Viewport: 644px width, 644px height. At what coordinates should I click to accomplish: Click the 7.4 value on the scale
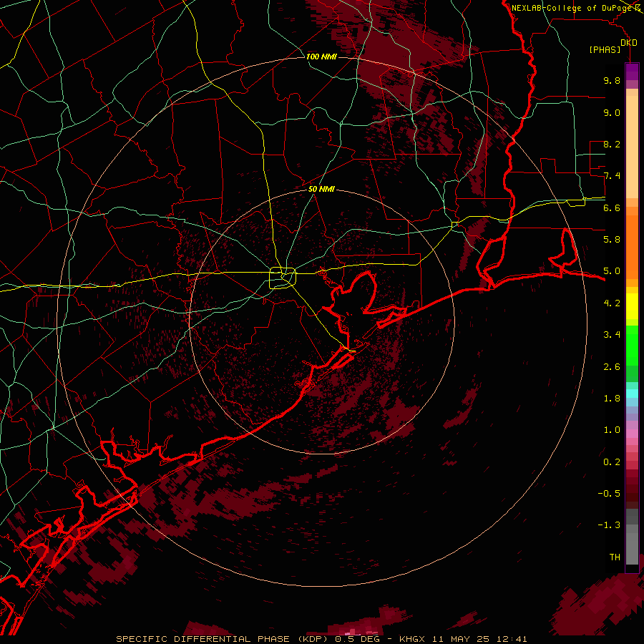tap(612, 176)
